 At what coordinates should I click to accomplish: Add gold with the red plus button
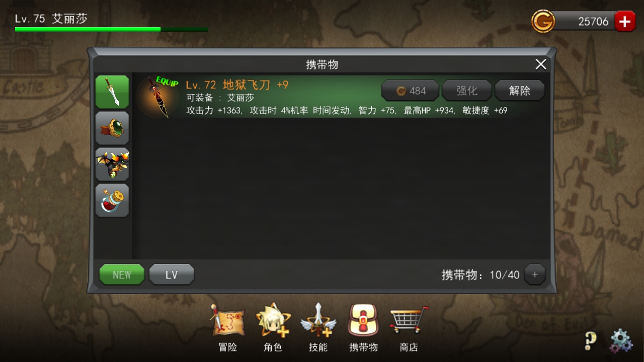coord(625,21)
